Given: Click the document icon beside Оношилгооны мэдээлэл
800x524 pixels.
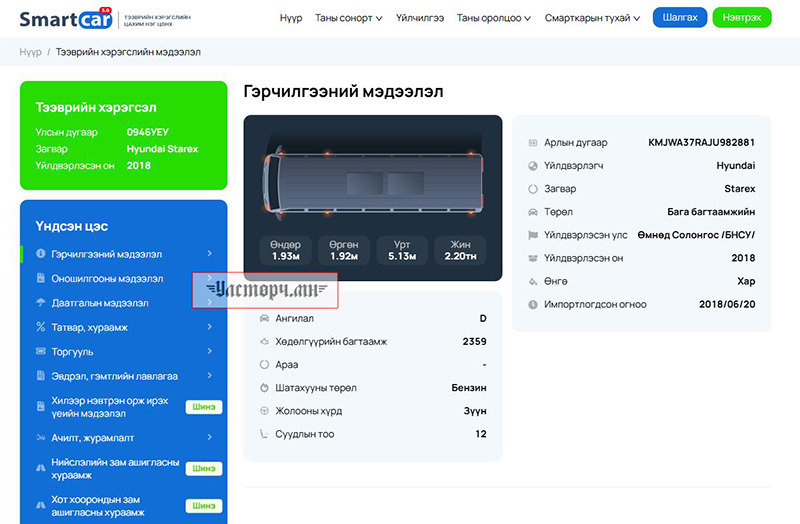Looking at the screenshot, I should [40, 279].
